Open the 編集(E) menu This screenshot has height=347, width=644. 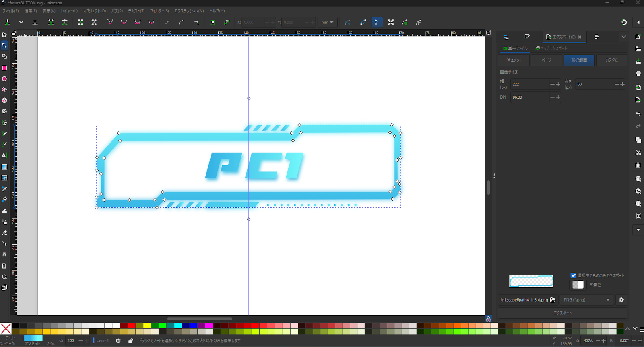click(x=31, y=11)
